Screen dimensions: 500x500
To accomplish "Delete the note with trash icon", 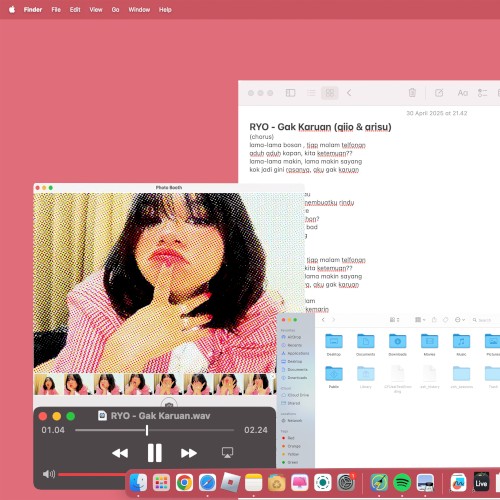I will (412, 93).
